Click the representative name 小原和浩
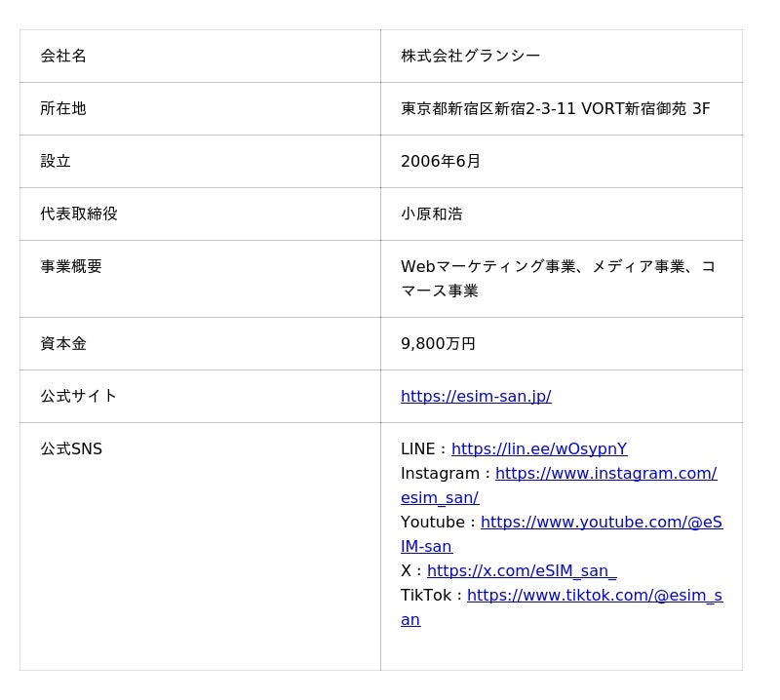 [x=432, y=214]
